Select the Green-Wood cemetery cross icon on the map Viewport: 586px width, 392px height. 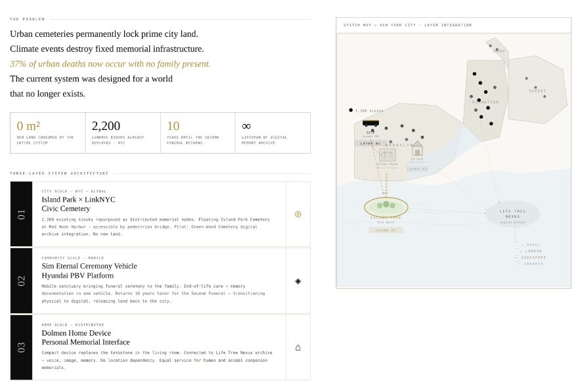point(387,154)
